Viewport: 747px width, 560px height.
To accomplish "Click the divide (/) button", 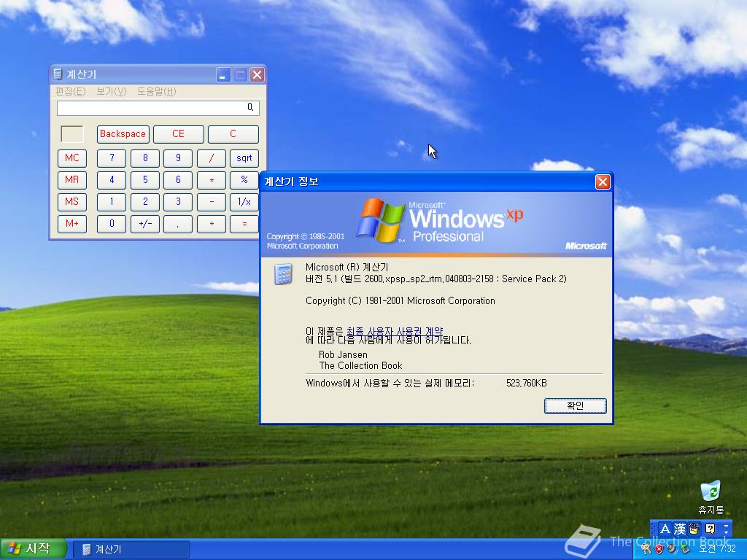I will [211, 158].
